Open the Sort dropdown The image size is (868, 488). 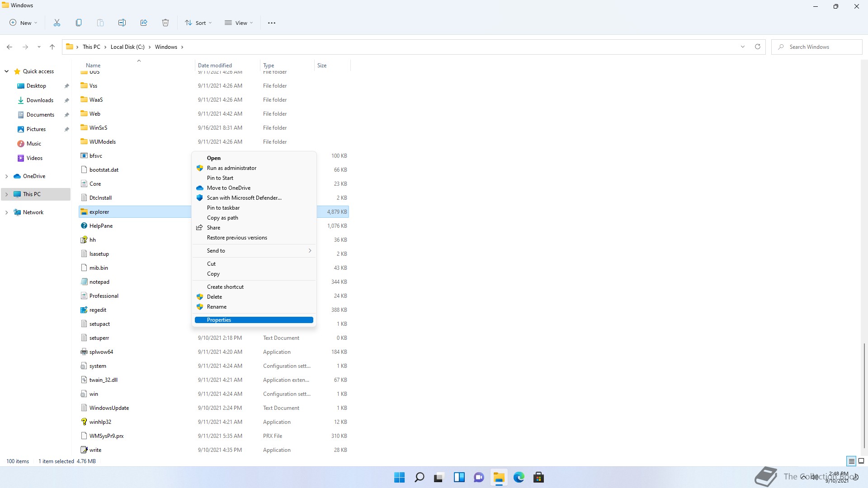click(x=198, y=23)
